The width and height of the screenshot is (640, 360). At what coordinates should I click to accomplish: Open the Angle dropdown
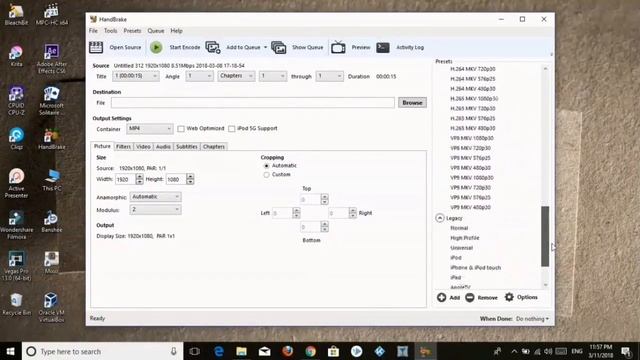199,76
